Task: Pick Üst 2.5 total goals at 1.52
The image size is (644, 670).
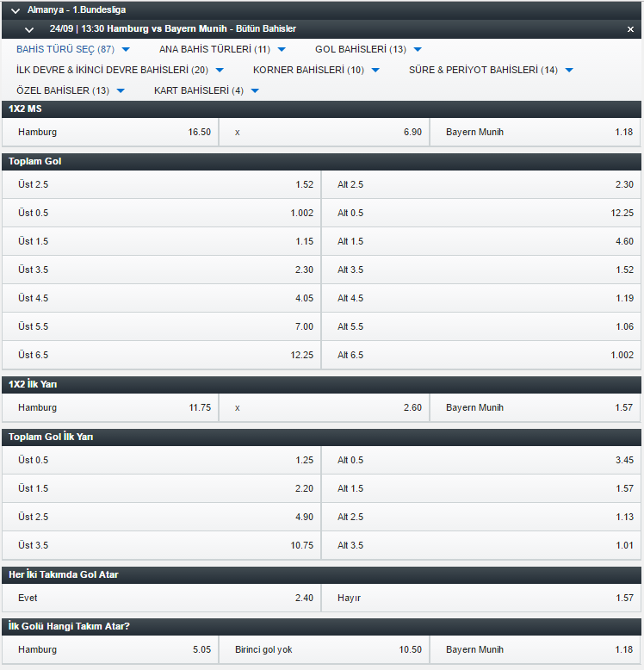Action: tap(162, 184)
